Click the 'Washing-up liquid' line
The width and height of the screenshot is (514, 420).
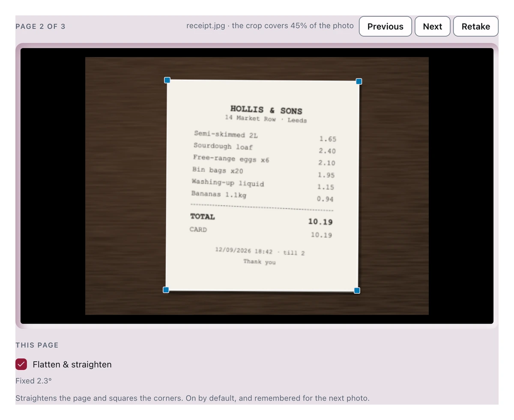click(x=228, y=183)
